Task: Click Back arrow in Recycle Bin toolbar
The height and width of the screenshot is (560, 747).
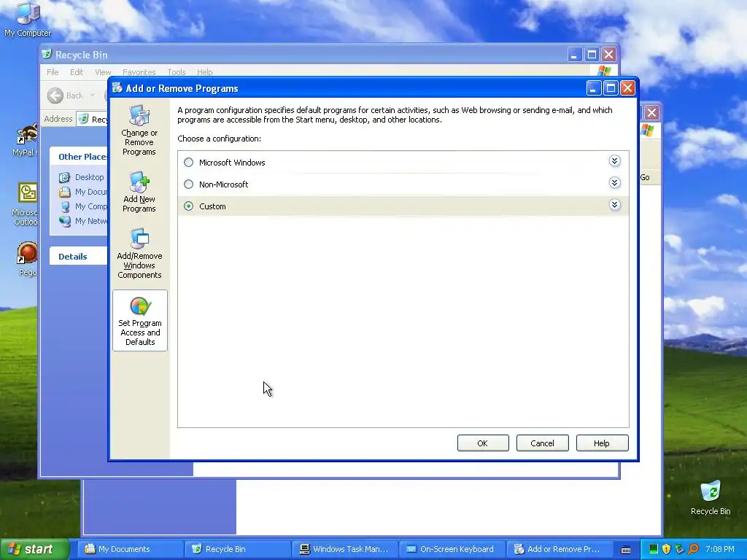Action: (x=55, y=96)
